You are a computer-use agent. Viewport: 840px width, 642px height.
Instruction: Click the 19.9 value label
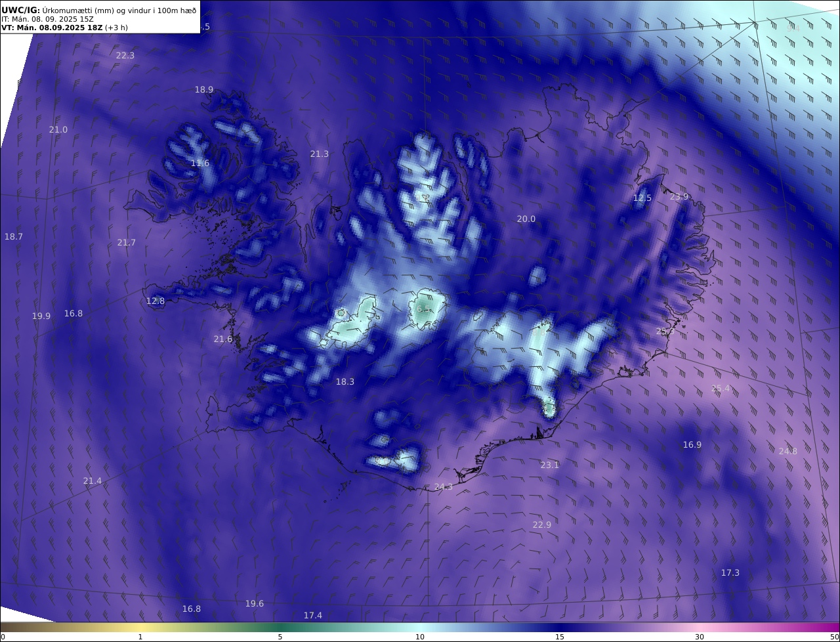pyautogui.click(x=41, y=316)
